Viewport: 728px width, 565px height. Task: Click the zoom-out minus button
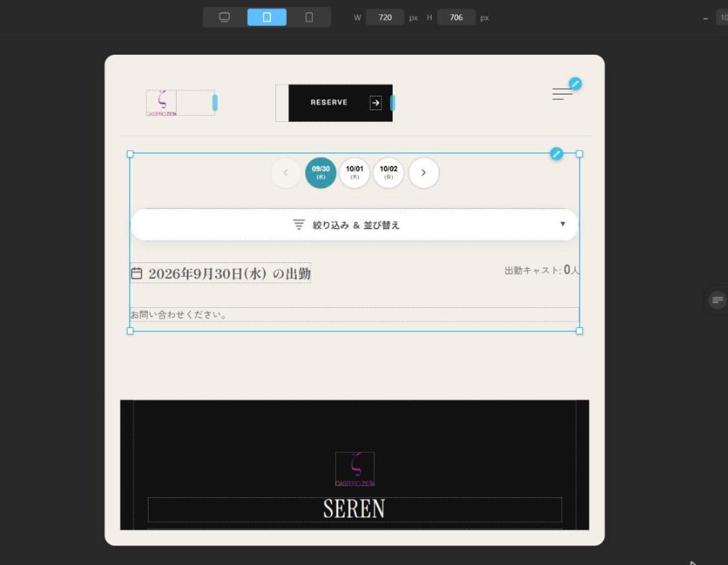pyautogui.click(x=705, y=18)
